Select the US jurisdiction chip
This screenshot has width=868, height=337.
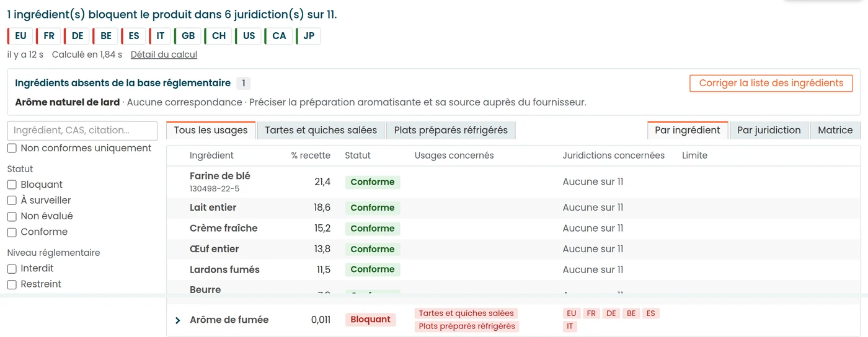pyautogui.click(x=249, y=36)
